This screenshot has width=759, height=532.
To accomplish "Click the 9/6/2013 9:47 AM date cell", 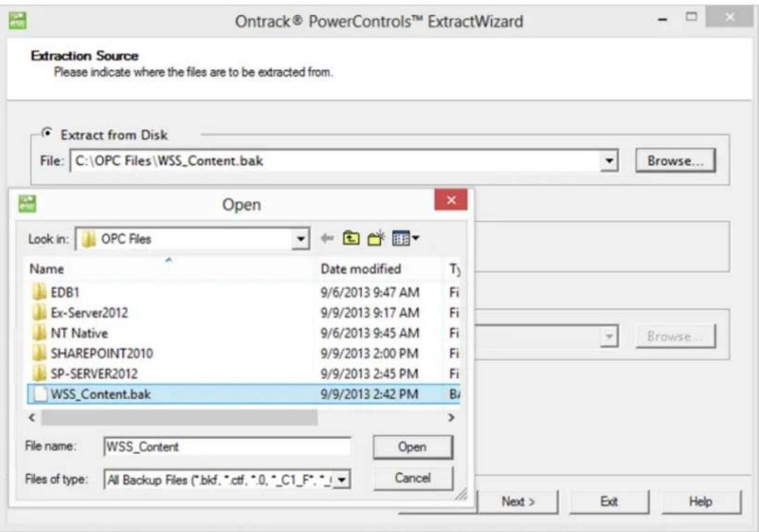I will [370, 292].
